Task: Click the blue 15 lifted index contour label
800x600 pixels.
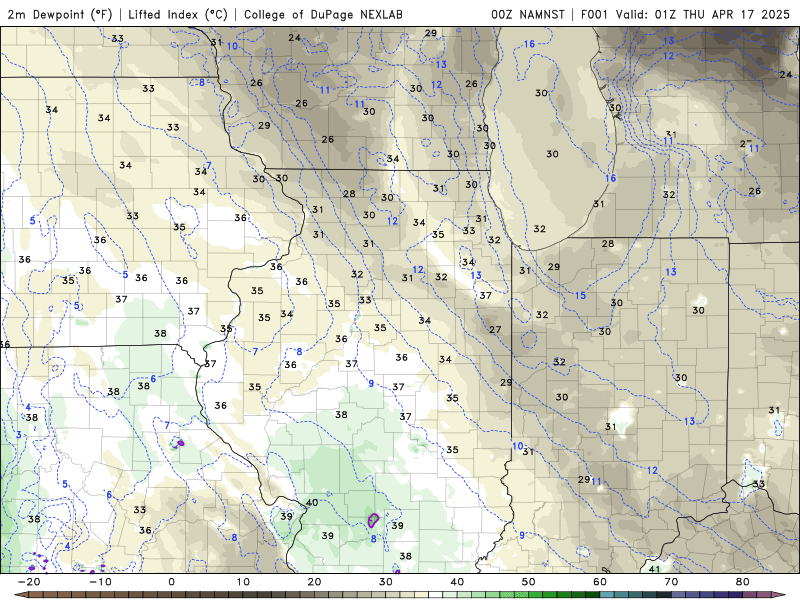Action: point(580,295)
